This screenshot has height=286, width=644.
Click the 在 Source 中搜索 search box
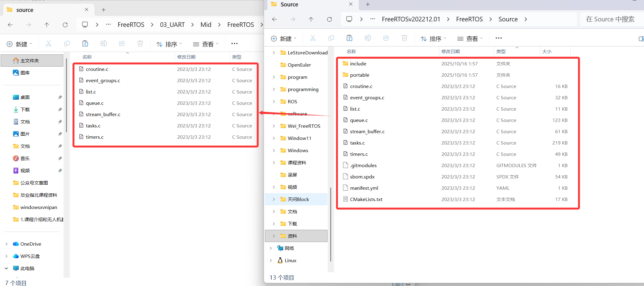click(612, 19)
